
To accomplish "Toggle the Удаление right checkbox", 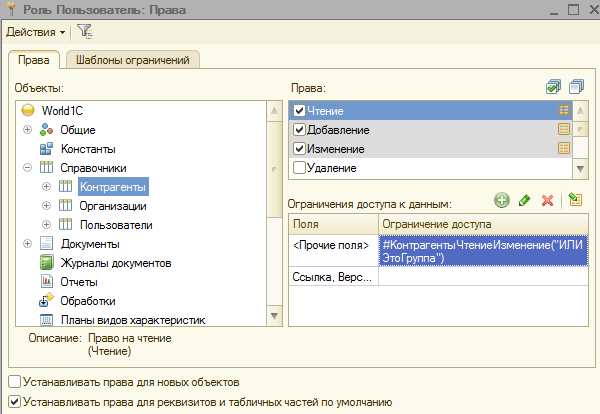I will point(299,168).
